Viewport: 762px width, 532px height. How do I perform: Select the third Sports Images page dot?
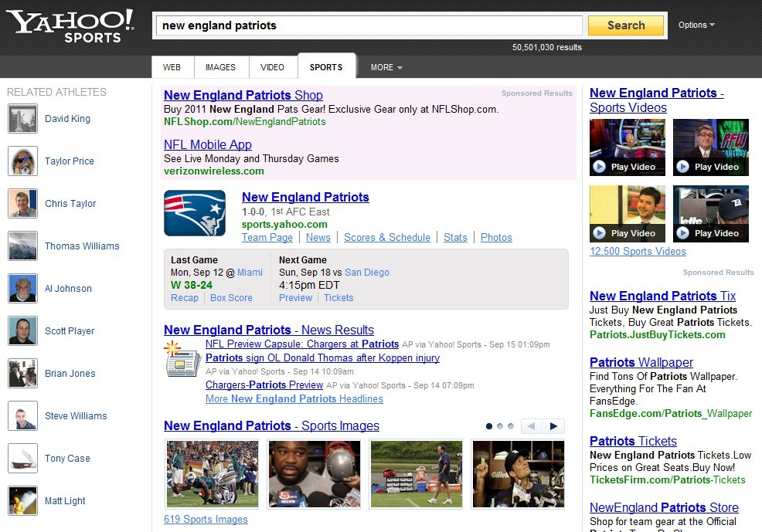[x=510, y=426]
